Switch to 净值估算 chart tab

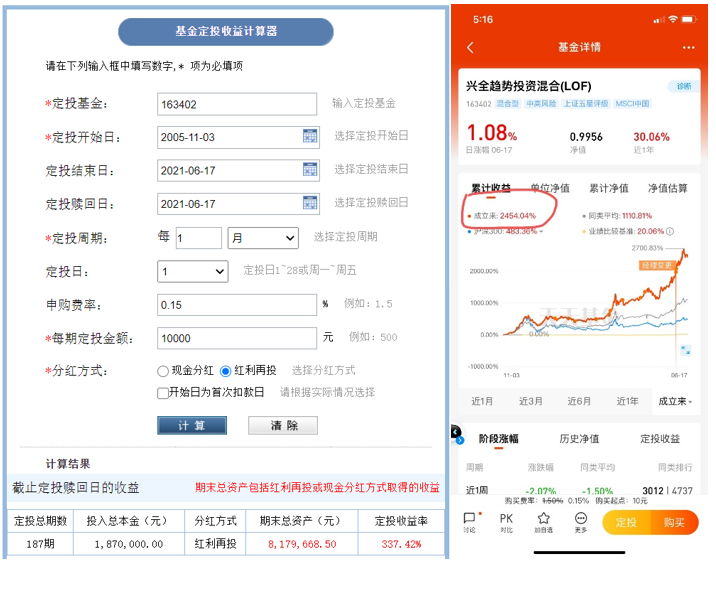pyautogui.click(x=667, y=188)
